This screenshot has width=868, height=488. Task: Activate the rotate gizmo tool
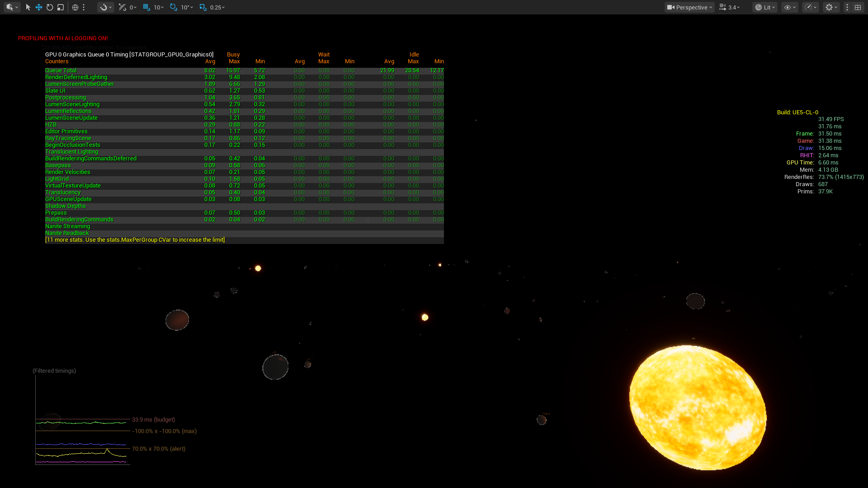tap(50, 7)
